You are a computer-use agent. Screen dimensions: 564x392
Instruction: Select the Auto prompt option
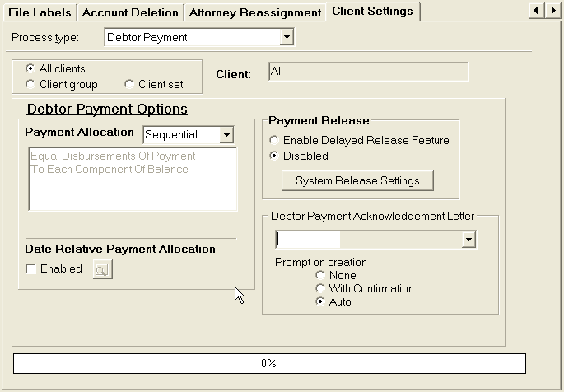click(320, 302)
